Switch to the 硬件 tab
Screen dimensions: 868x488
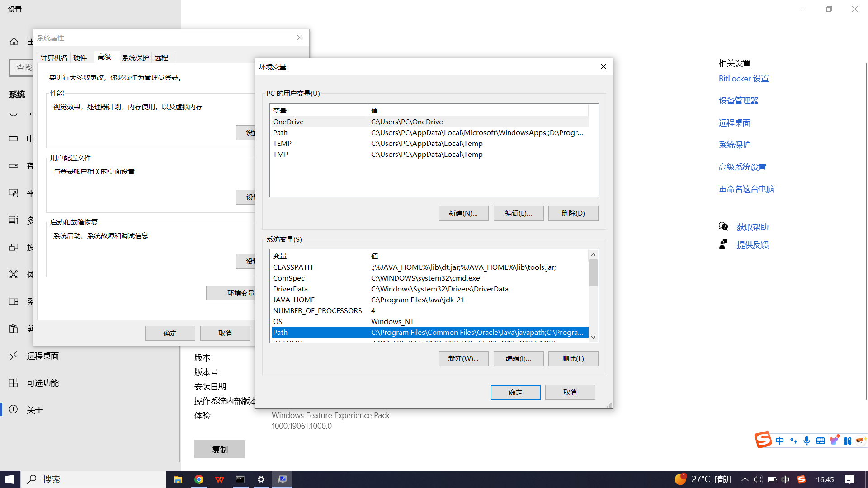[x=80, y=57]
